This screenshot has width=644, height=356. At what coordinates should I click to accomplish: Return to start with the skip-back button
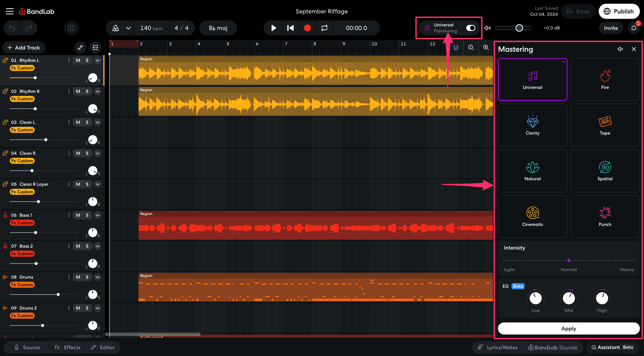tap(290, 28)
